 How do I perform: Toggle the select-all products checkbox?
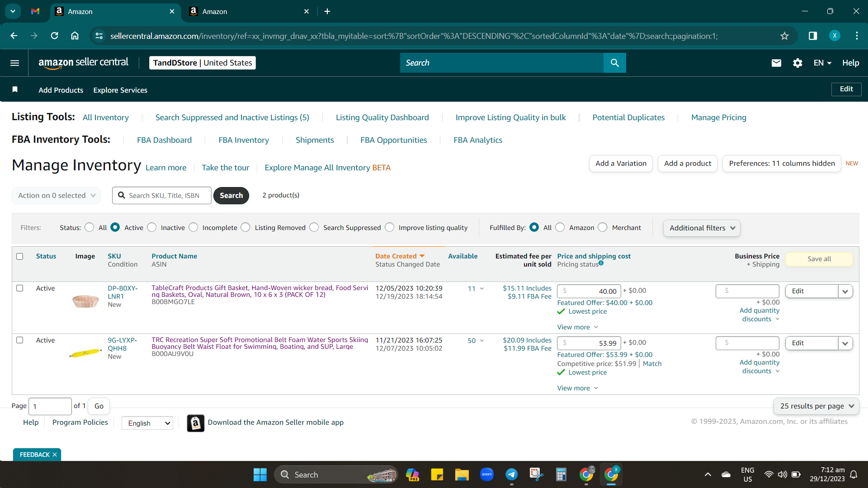click(x=20, y=256)
